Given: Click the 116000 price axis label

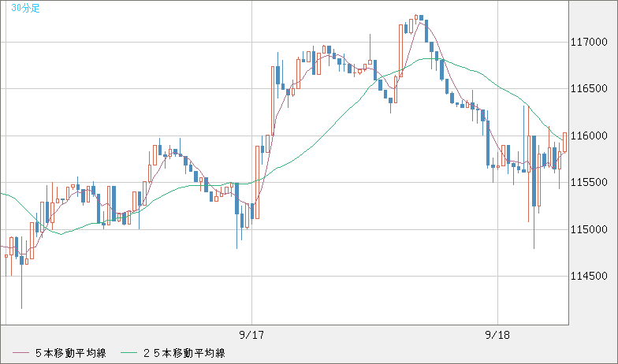Looking at the screenshot, I should [x=589, y=136].
